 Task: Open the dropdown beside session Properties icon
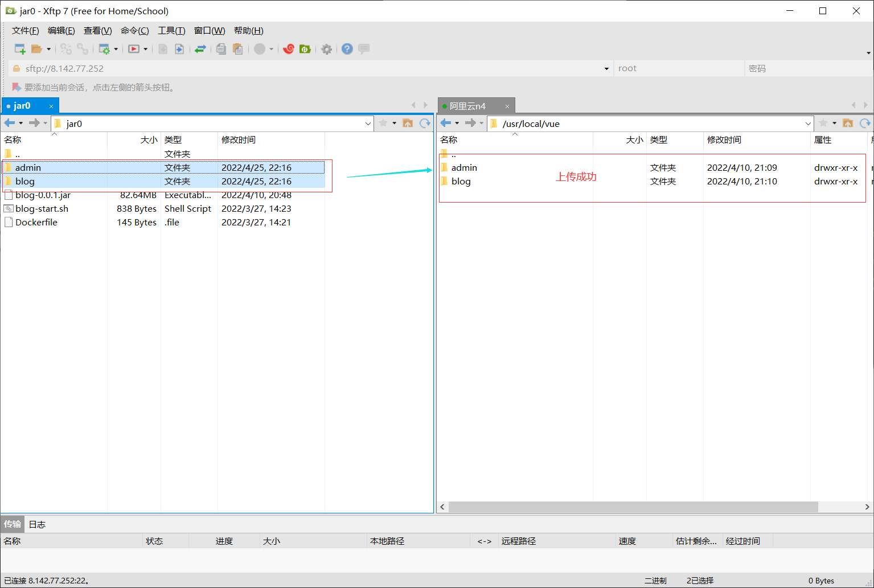tap(116, 49)
